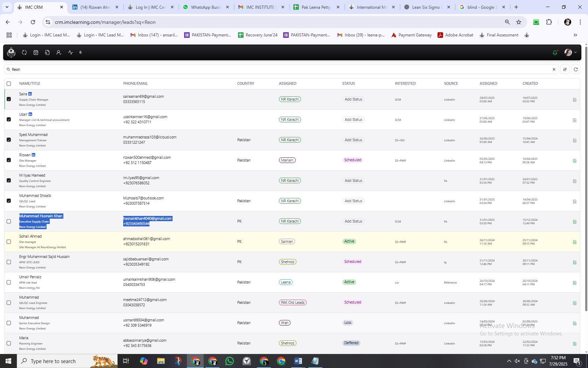Open the Adobe Acrobat bookmark
588x368 pixels.
(x=455, y=35)
